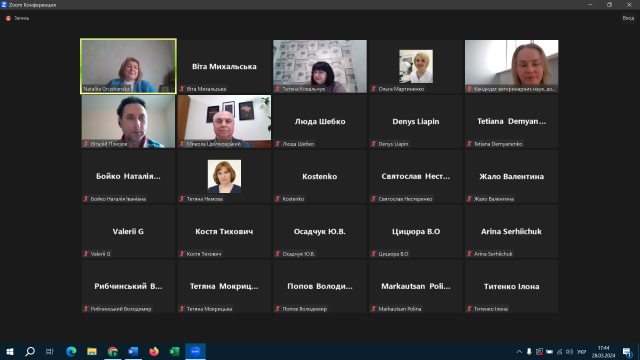
Task: Launch Google Chrome from the taskbar
Action: (x=113, y=351)
